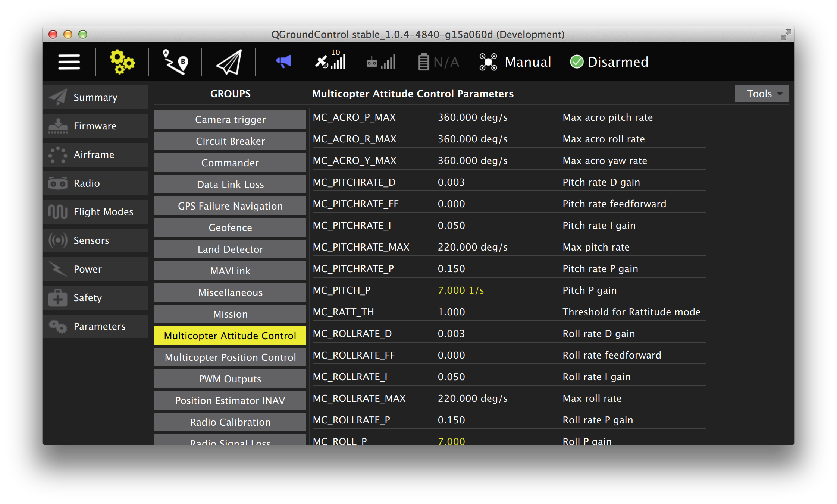Open the Flight Modes setup tab
Viewport: 837px width, 504px height.
pos(95,212)
